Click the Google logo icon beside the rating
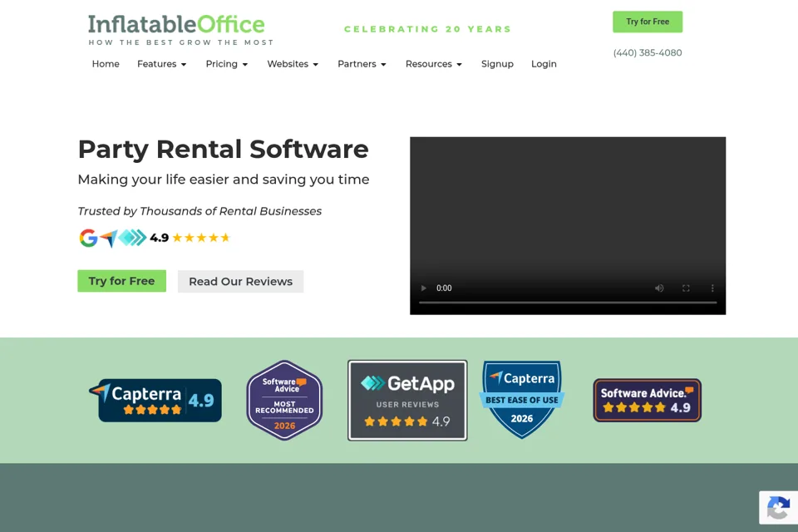This screenshot has height=532, width=798. tap(88, 238)
